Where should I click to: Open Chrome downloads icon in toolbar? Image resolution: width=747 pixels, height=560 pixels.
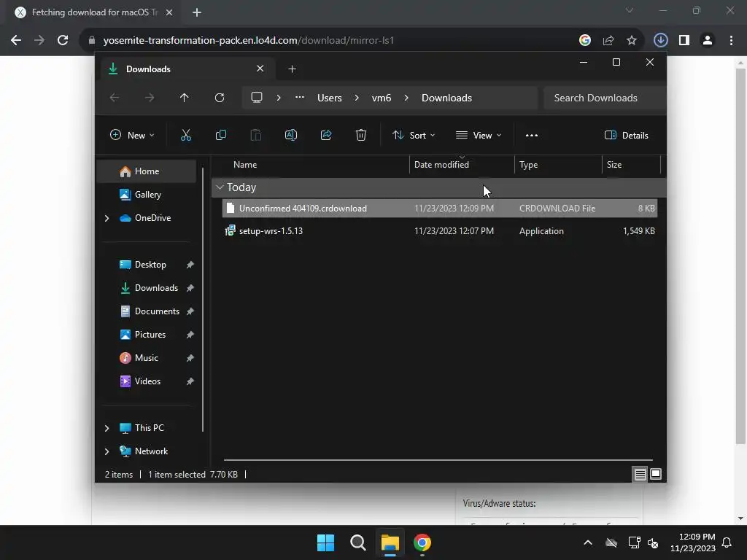(x=660, y=40)
